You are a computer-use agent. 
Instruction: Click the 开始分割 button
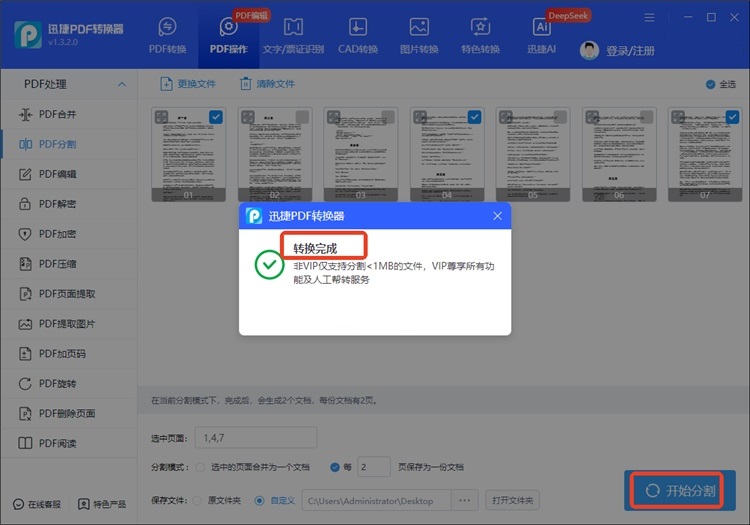pyautogui.click(x=681, y=491)
